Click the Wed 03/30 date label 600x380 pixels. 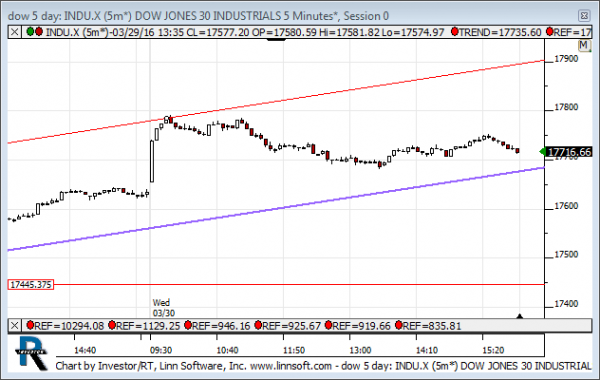tap(164, 308)
